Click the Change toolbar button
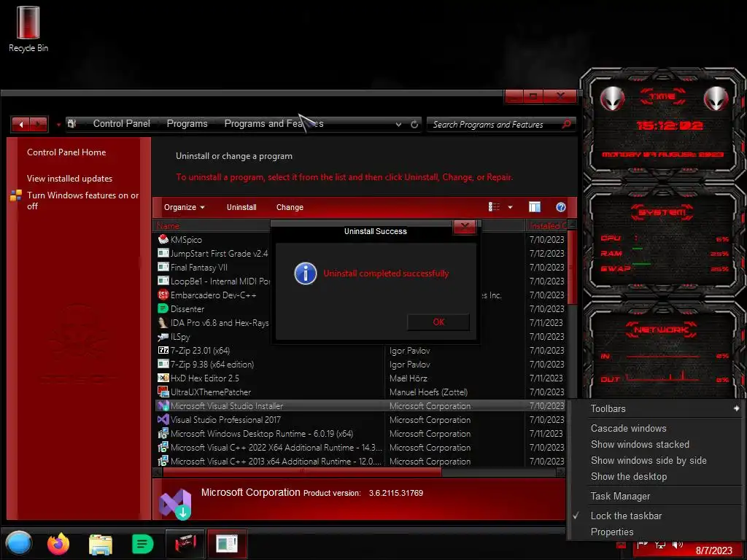 click(290, 207)
